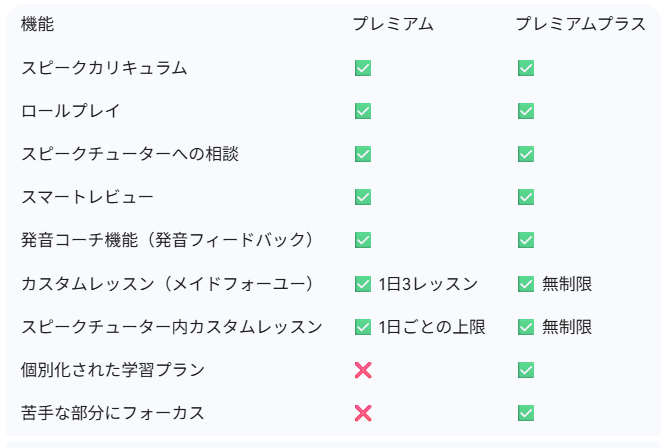Click red cross for 苦手な部分にフォーカス
Screen dimensions: 668x448
[x=363, y=413]
